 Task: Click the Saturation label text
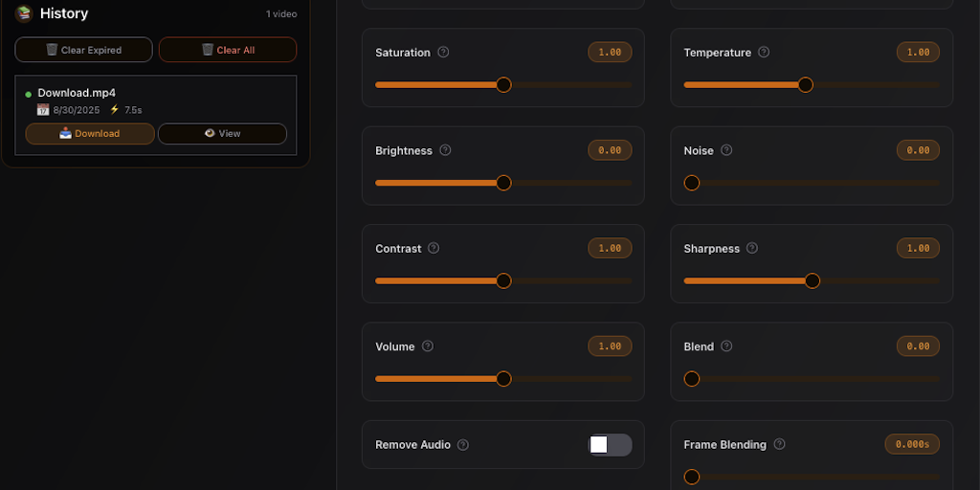403,53
